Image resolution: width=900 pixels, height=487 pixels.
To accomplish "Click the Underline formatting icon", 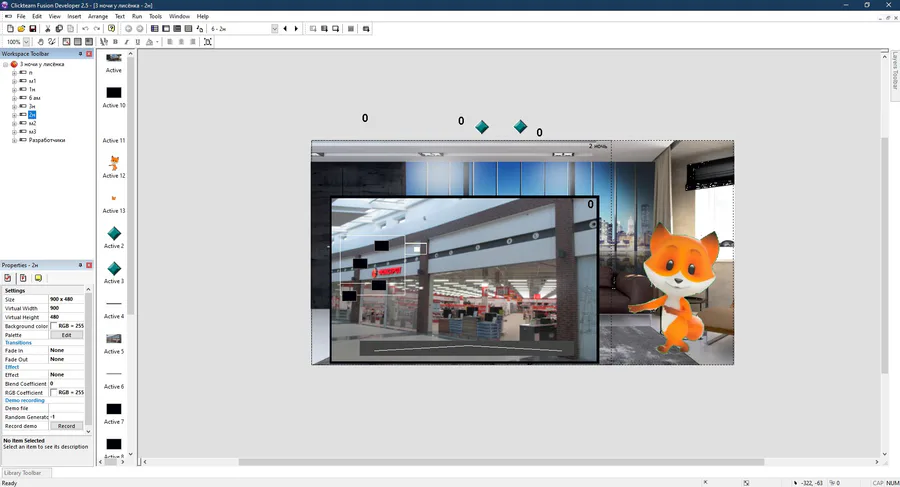I will [x=138, y=42].
